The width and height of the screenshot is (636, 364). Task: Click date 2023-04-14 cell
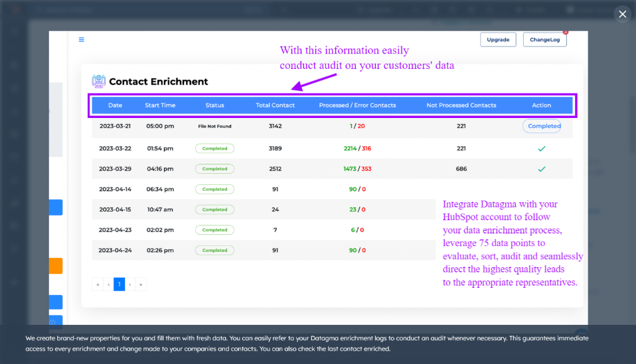tap(116, 189)
